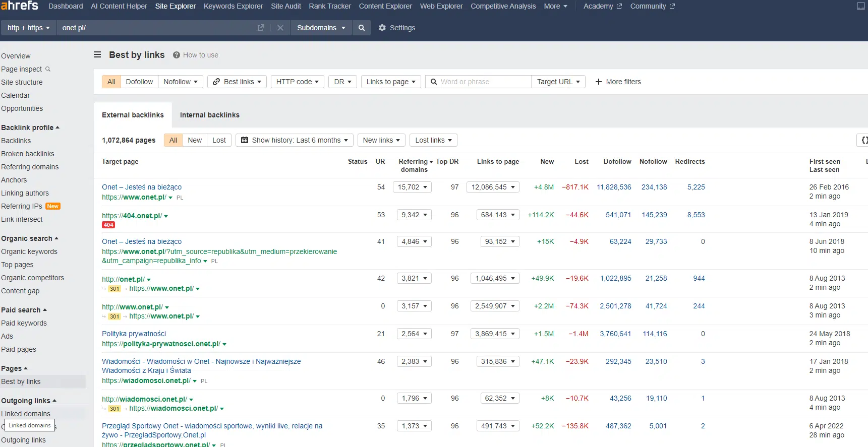Screen dimensions: 868x447
Task: Click the Ahrefs logo
Action: click(20, 6)
